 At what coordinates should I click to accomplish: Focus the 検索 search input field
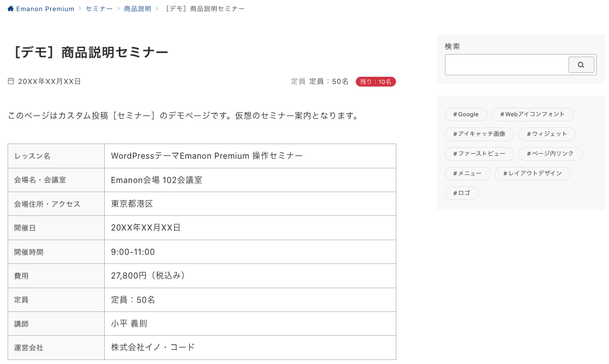[507, 65]
